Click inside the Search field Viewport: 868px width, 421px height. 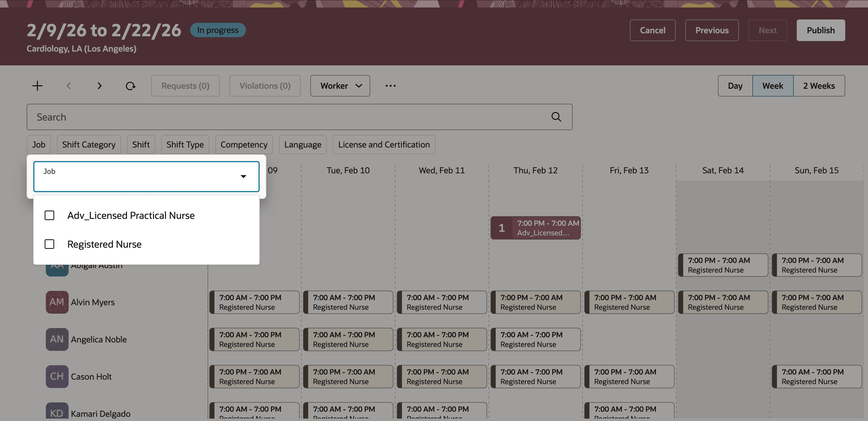202,117
